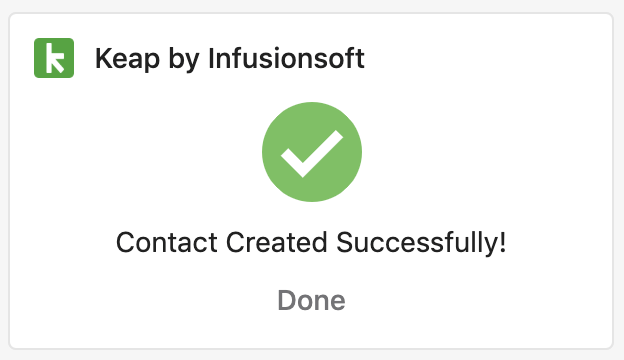Click the white 'k' letter in logo
This screenshot has height=360, width=624.
pos(55,58)
